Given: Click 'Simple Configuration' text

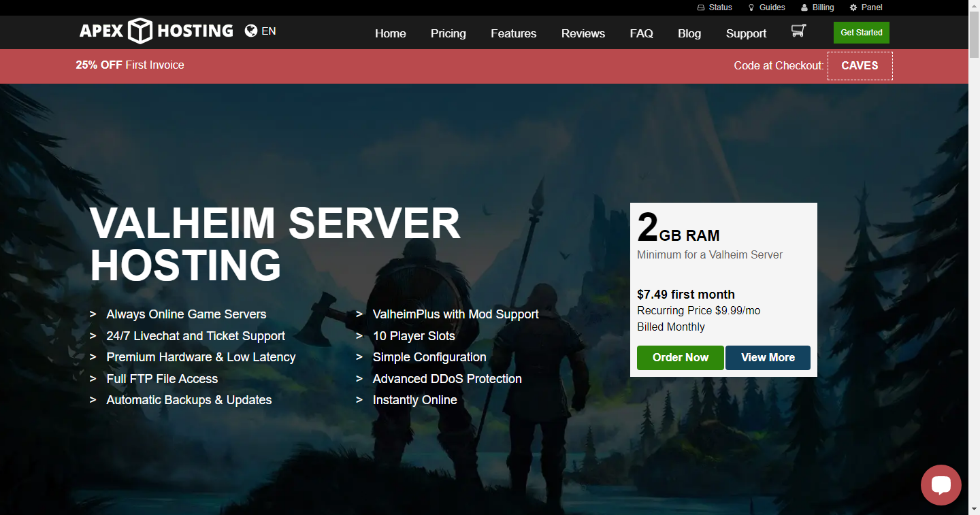Looking at the screenshot, I should pyautogui.click(x=429, y=357).
